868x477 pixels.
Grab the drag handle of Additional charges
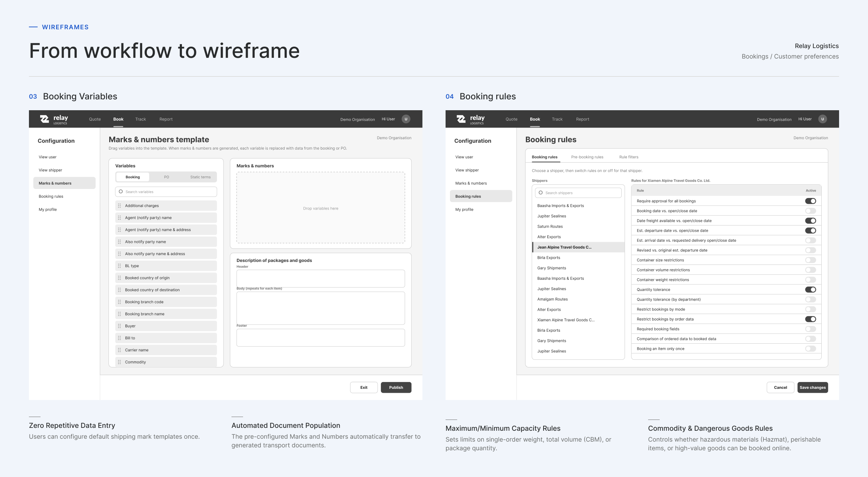119,206
